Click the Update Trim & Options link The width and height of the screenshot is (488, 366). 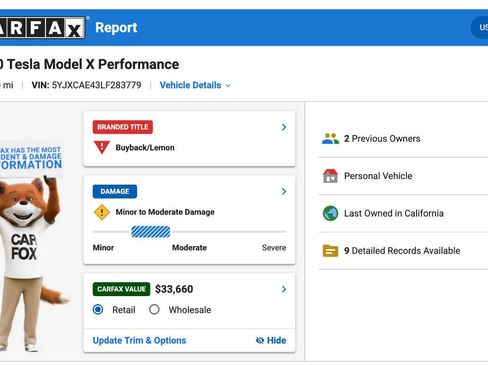tap(139, 340)
